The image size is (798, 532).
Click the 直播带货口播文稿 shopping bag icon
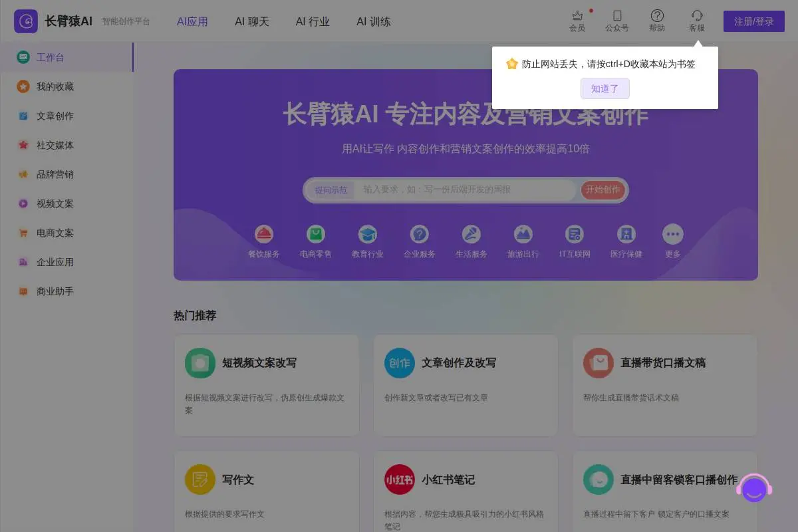pos(598,363)
